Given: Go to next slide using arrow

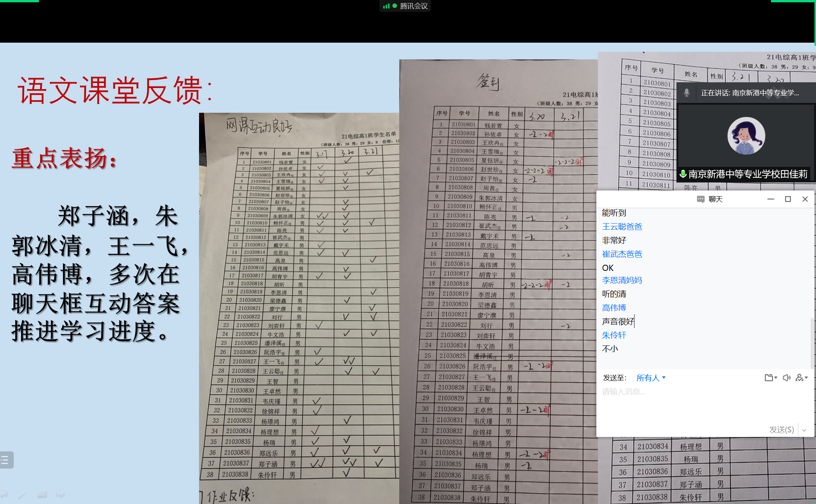Looking at the screenshot, I should pyautogui.click(x=61, y=494).
